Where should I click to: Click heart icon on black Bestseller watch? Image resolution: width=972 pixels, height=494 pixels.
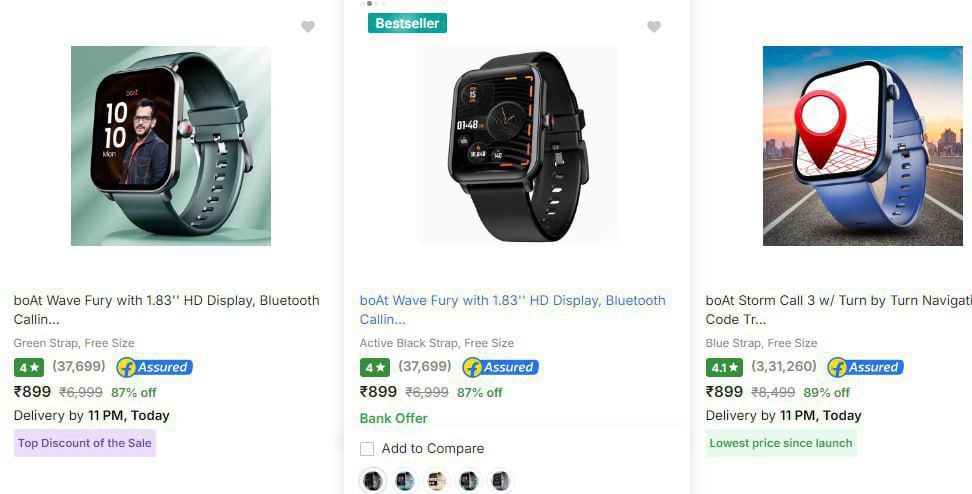coord(654,27)
